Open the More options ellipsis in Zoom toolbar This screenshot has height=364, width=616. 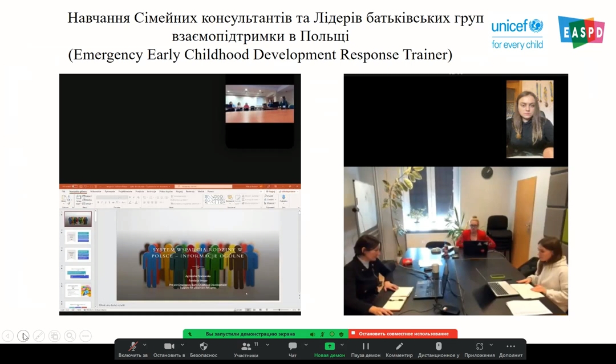coord(510,347)
